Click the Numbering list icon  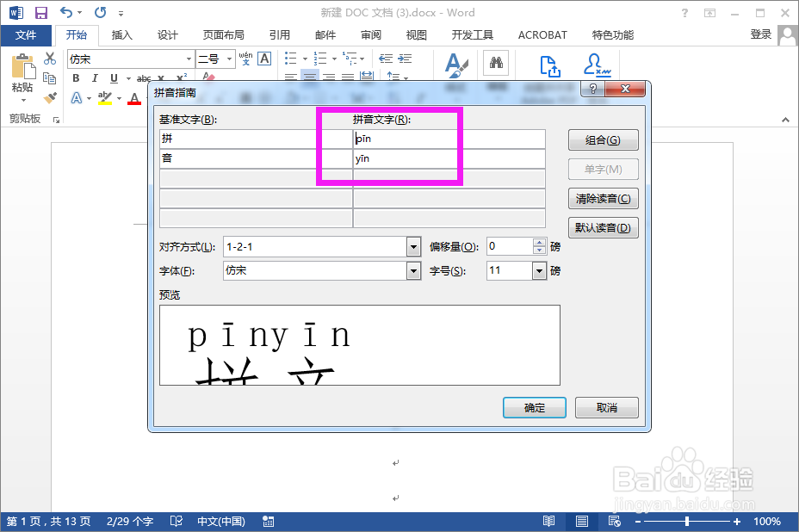click(320, 59)
